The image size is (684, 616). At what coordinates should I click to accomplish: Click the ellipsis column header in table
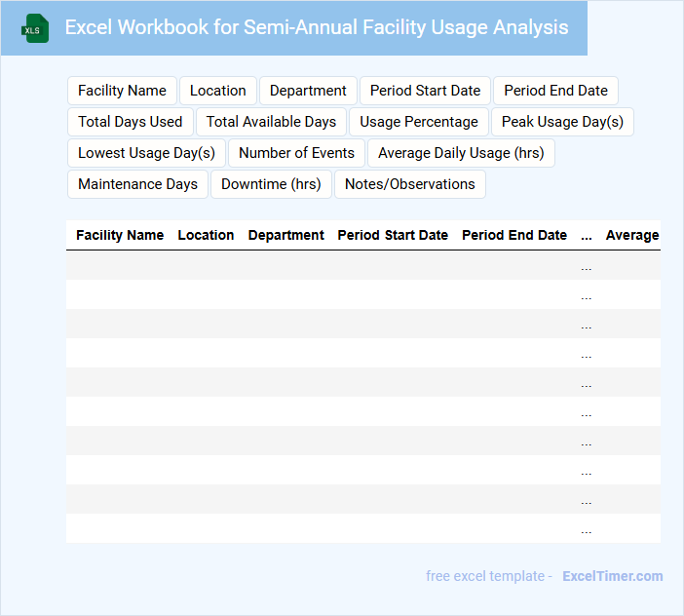[586, 235]
